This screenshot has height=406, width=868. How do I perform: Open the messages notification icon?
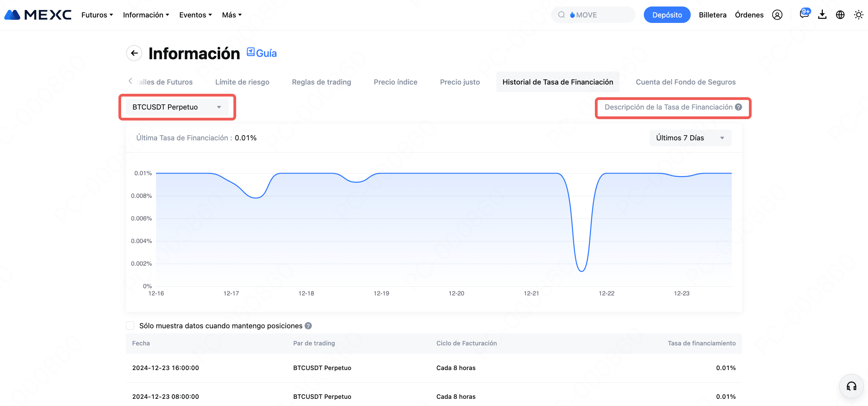[804, 14]
